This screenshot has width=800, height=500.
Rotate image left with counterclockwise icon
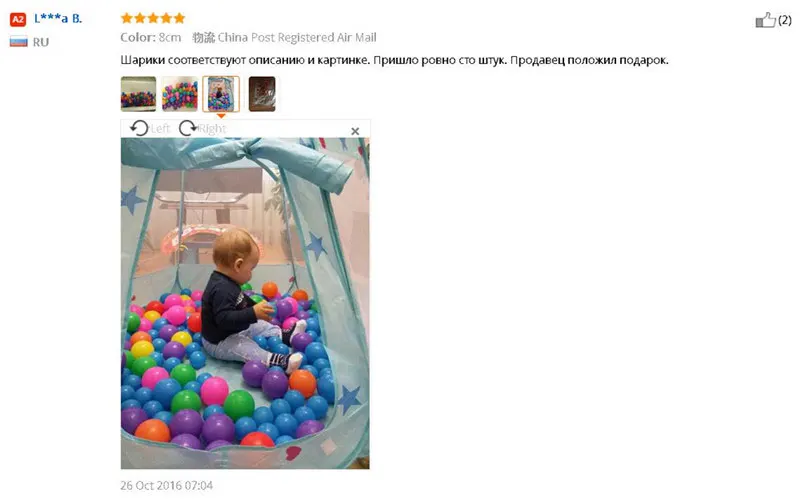(139, 128)
